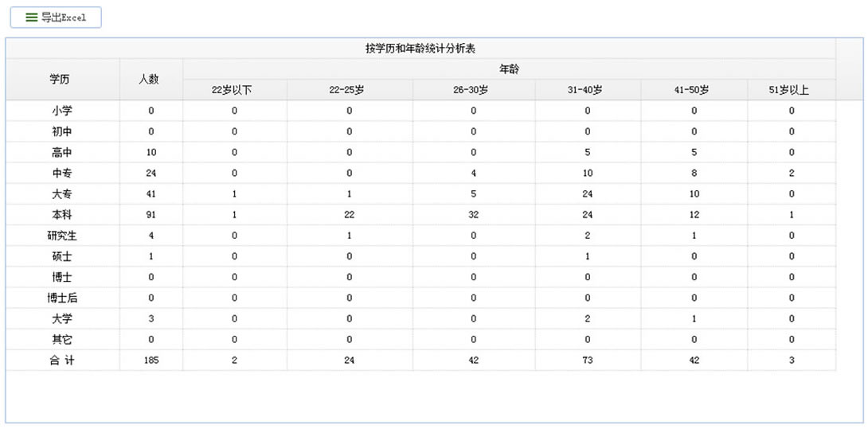The width and height of the screenshot is (868, 429).
Task: Click 大学 headcount value 3
Action: 151,319
